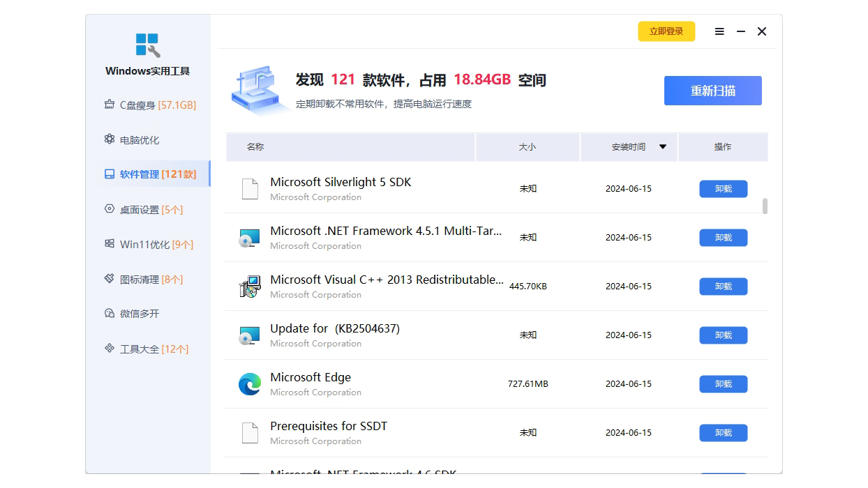Click the software list vertical scrollbar
The width and height of the screenshot is (868, 488).
[765, 206]
